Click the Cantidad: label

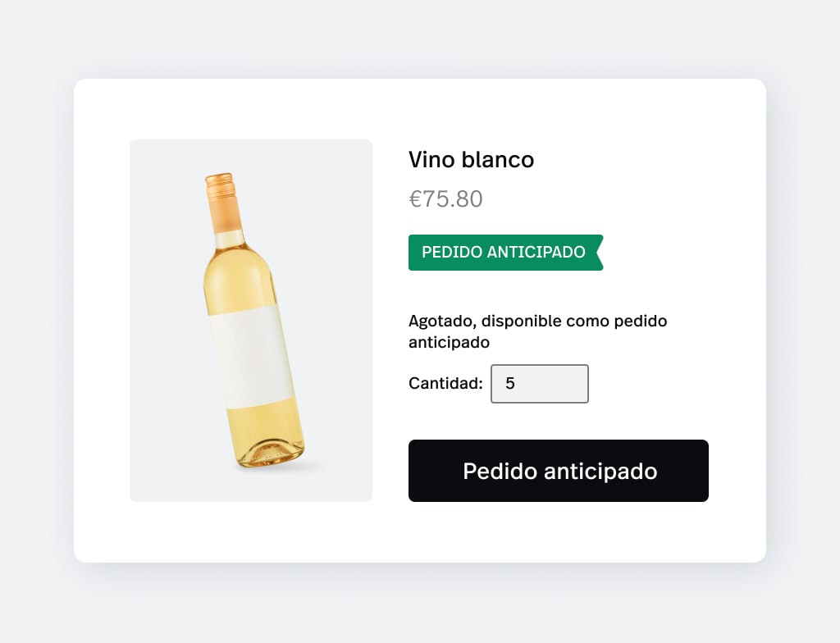[445, 383]
